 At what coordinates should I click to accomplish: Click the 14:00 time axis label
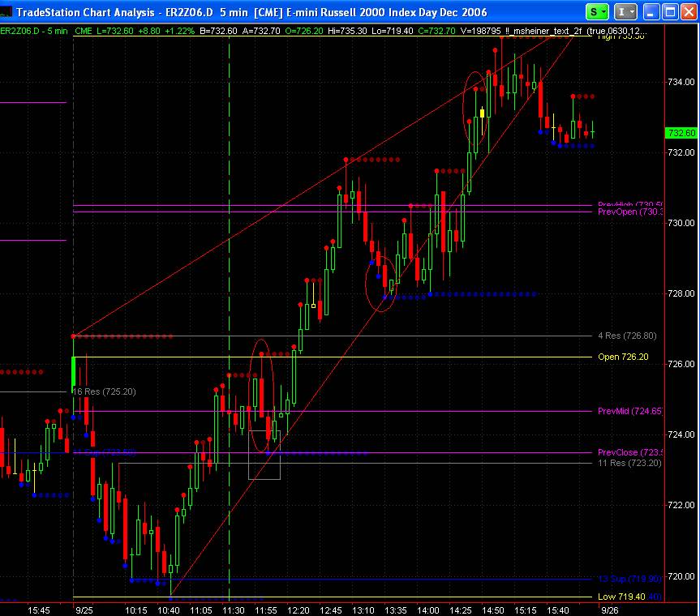point(428,610)
